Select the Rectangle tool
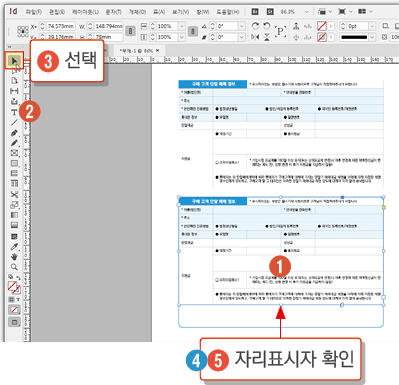 [x=14, y=163]
